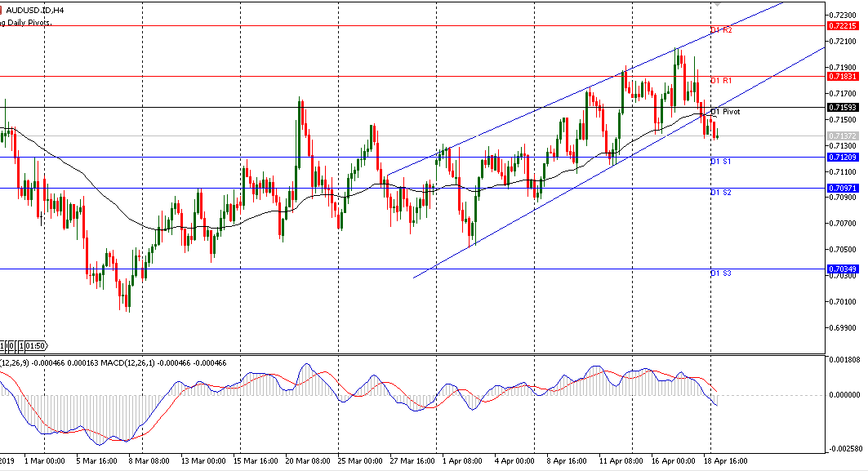Click the blue 0.70349 price tag
868x471 pixels.
tap(843, 269)
